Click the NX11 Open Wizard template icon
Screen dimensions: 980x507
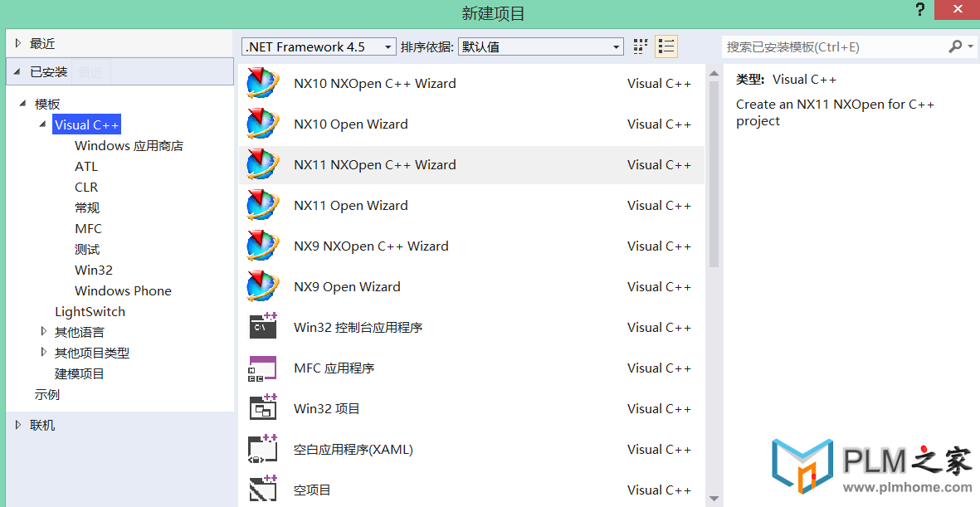[262, 205]
